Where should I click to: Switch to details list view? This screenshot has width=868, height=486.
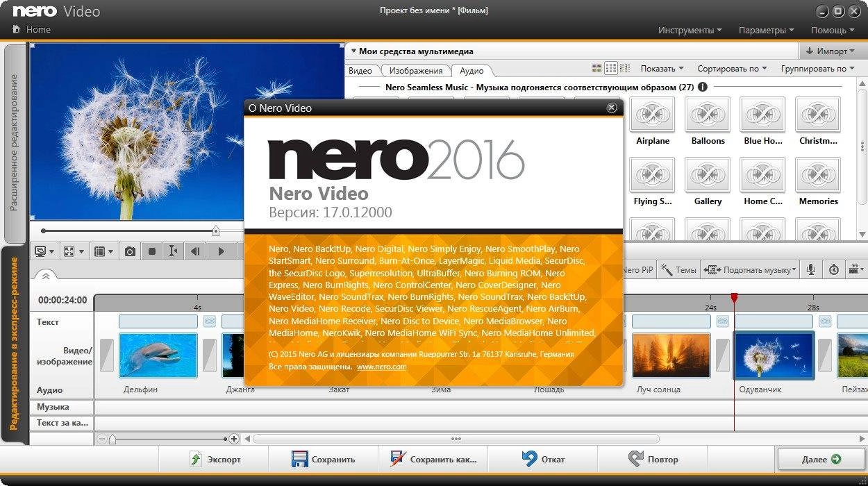click(624, 68)
